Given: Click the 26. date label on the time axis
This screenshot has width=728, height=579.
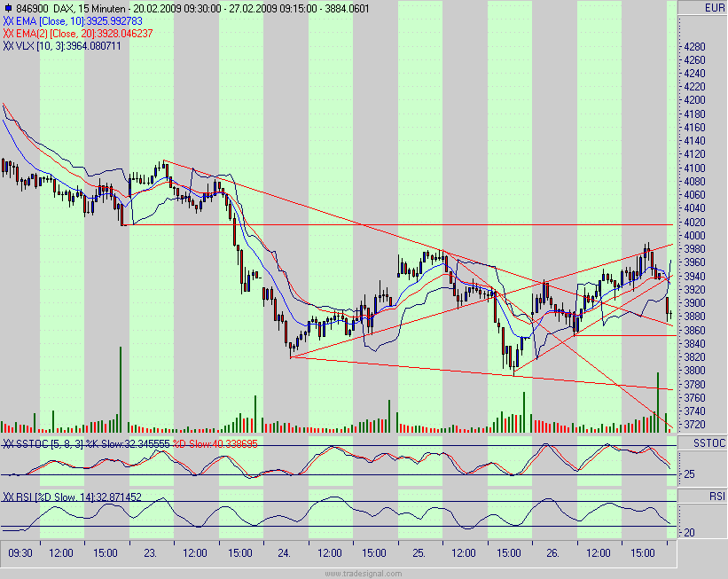Looking at the screenshot, I should [554, 552].
